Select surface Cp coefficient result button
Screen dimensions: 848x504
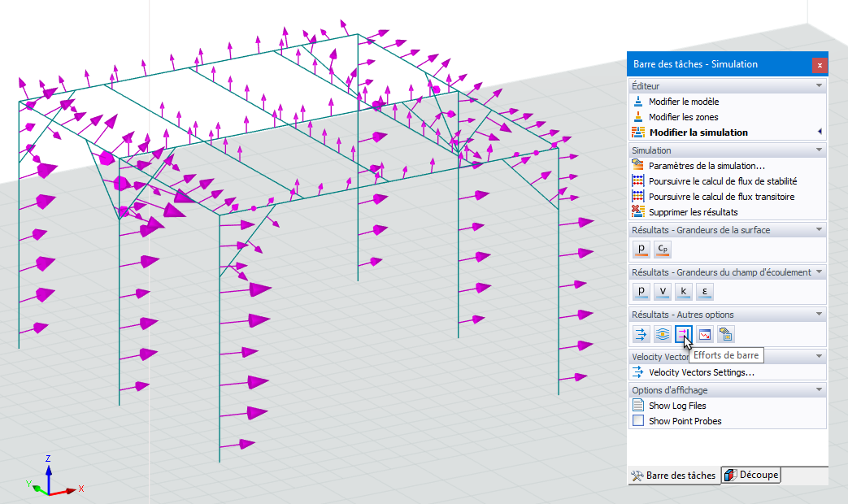point(663,249)
